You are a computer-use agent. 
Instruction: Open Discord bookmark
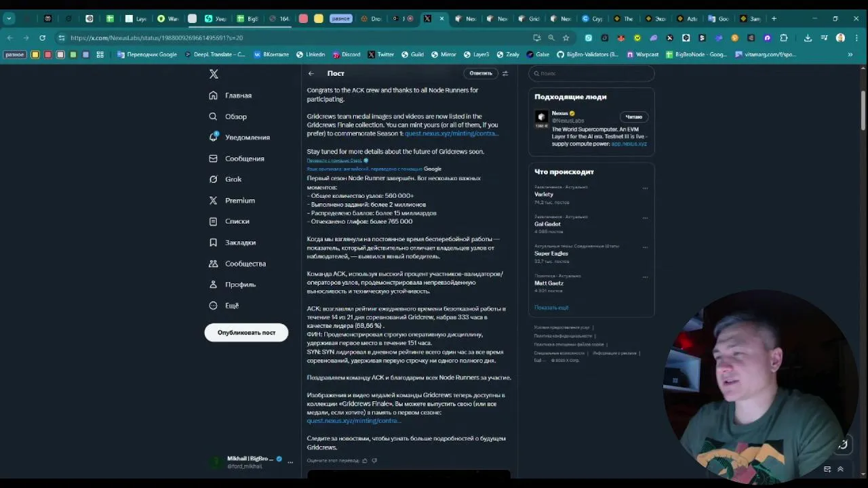pos(347,54)
